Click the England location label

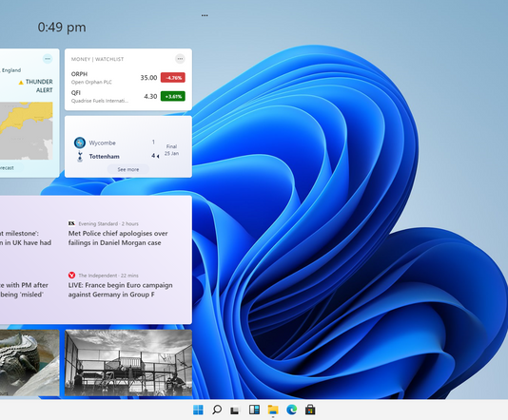(11, 70)
